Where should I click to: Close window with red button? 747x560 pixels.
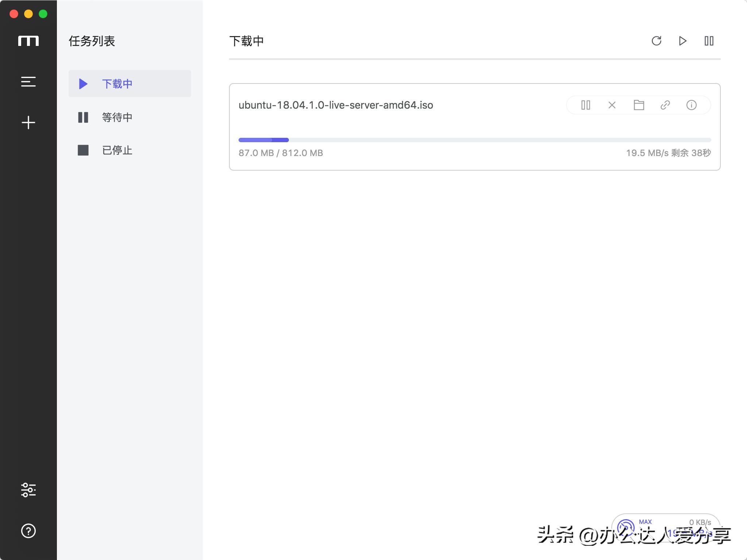14,14
